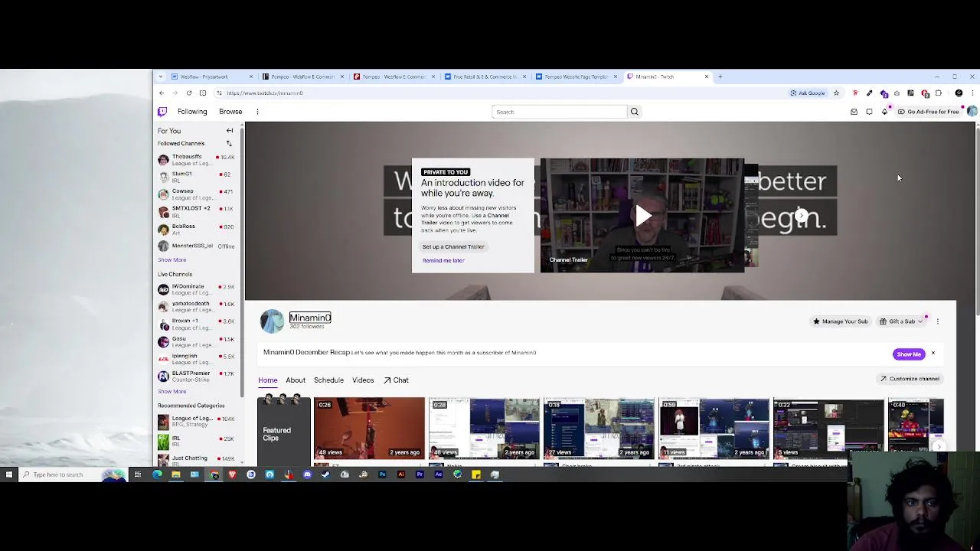Open a new browser tab
980x551 pixels.
720,77
